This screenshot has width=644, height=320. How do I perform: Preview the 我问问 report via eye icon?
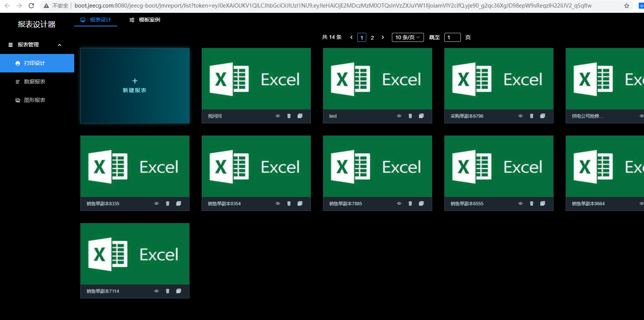pos(278,116)
